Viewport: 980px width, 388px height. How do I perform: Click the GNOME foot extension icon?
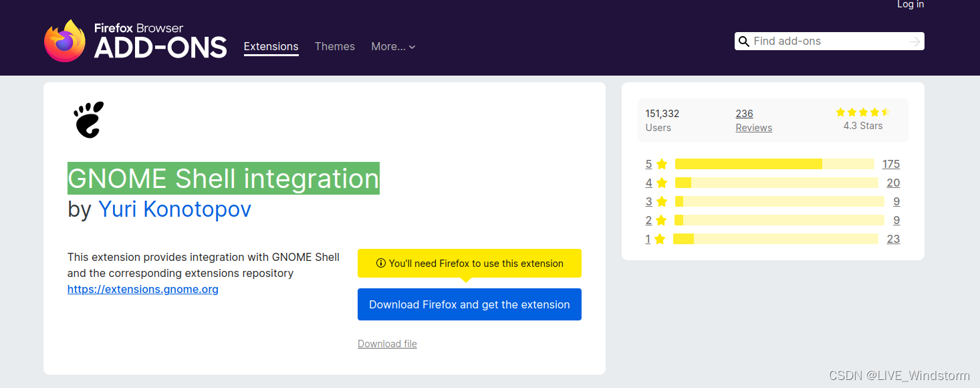89,120
